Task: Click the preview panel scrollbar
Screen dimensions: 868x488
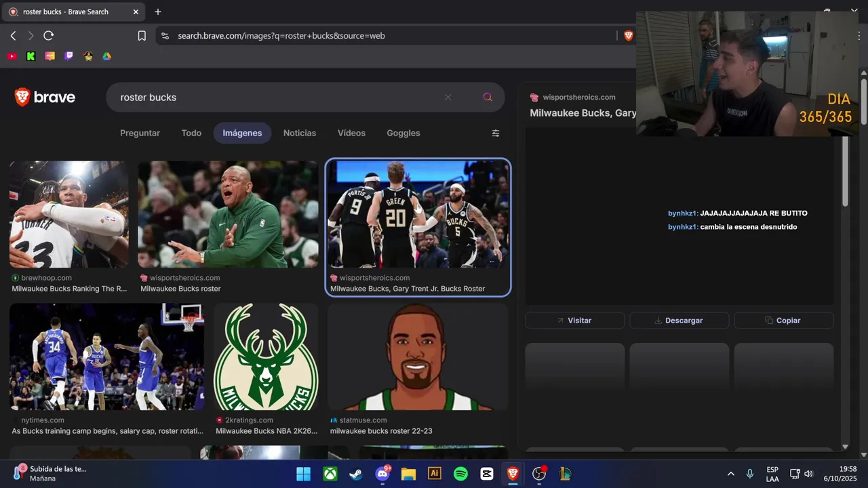Action: pos(845,172)
